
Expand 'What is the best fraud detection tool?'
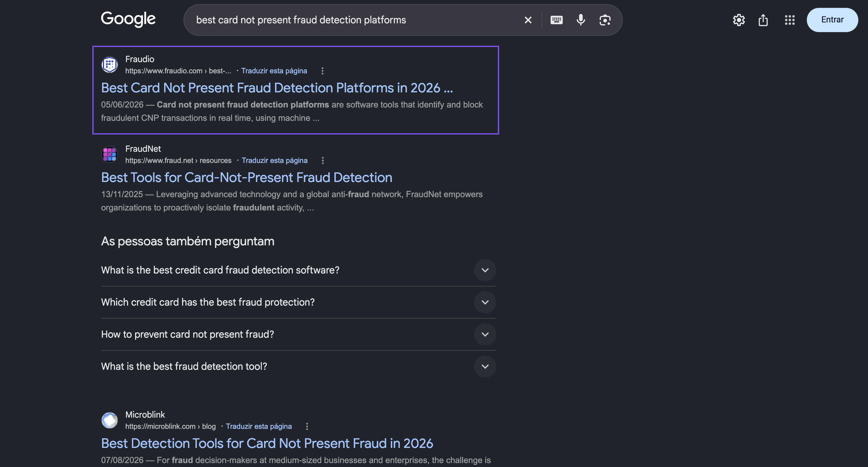(x=298, y=366)
